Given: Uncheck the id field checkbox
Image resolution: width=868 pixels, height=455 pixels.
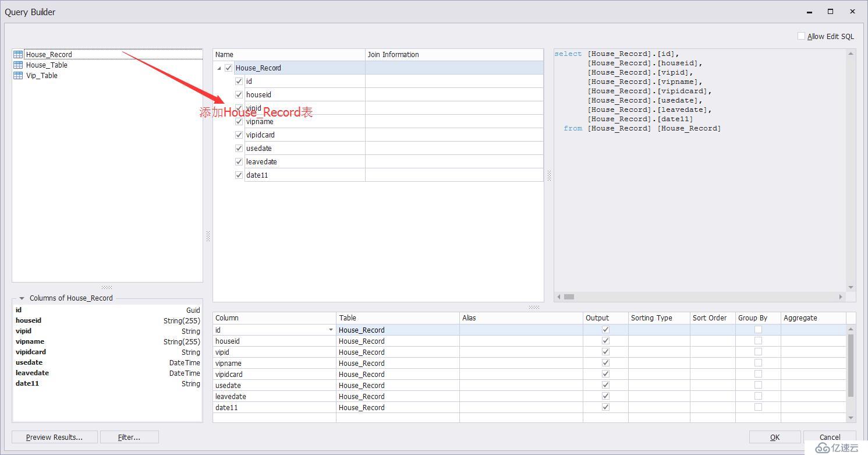Looking at the screenshot, I should pos(239,81).
